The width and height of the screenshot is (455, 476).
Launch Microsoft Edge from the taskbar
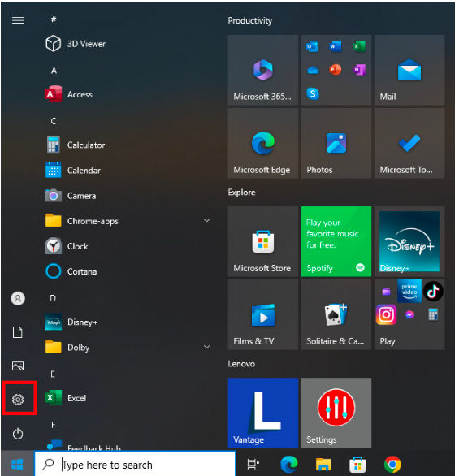[289, 465]
